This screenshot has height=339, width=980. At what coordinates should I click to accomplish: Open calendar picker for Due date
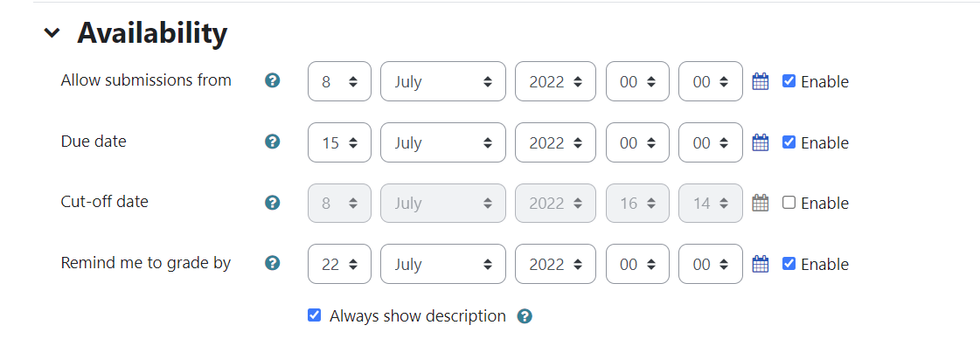coord(760,142)
